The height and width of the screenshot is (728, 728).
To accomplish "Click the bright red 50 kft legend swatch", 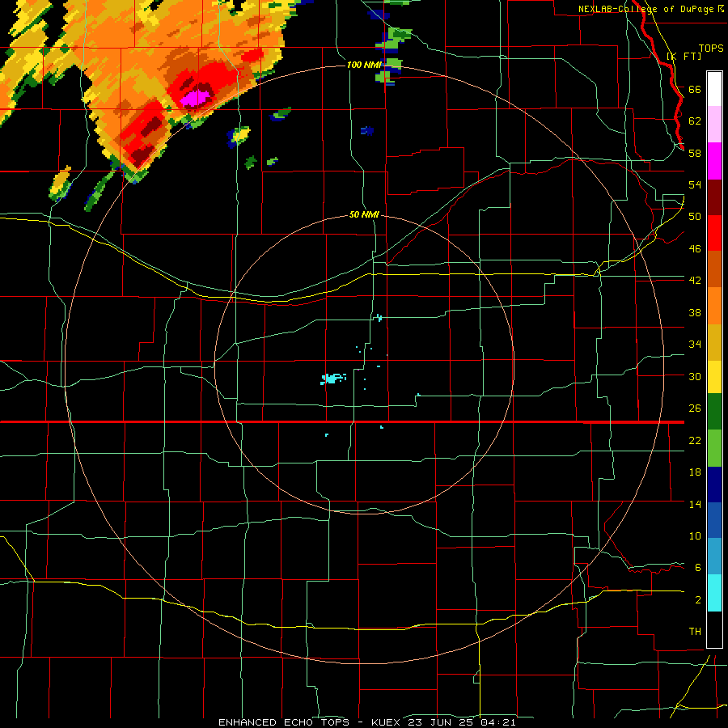I will (714, 233).
